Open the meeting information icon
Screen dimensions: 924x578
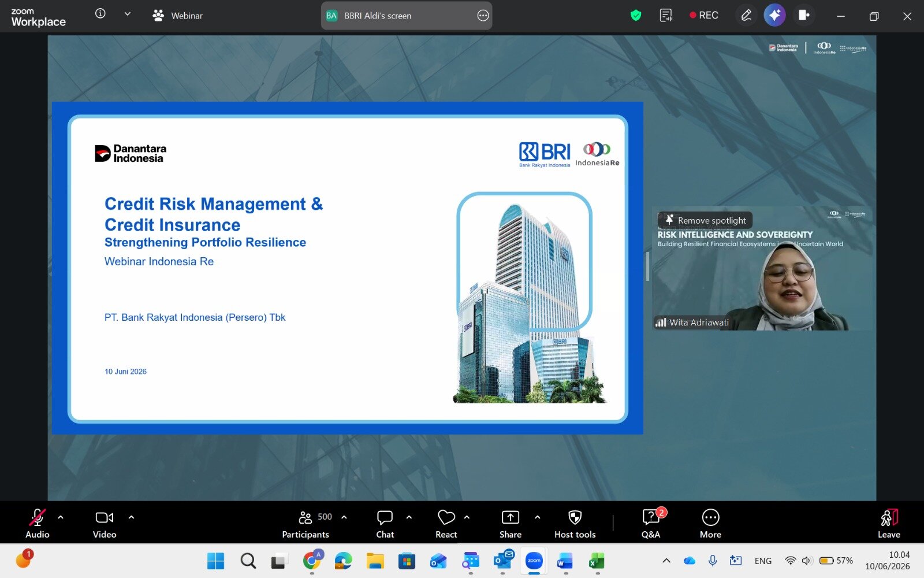coord(100,14)
